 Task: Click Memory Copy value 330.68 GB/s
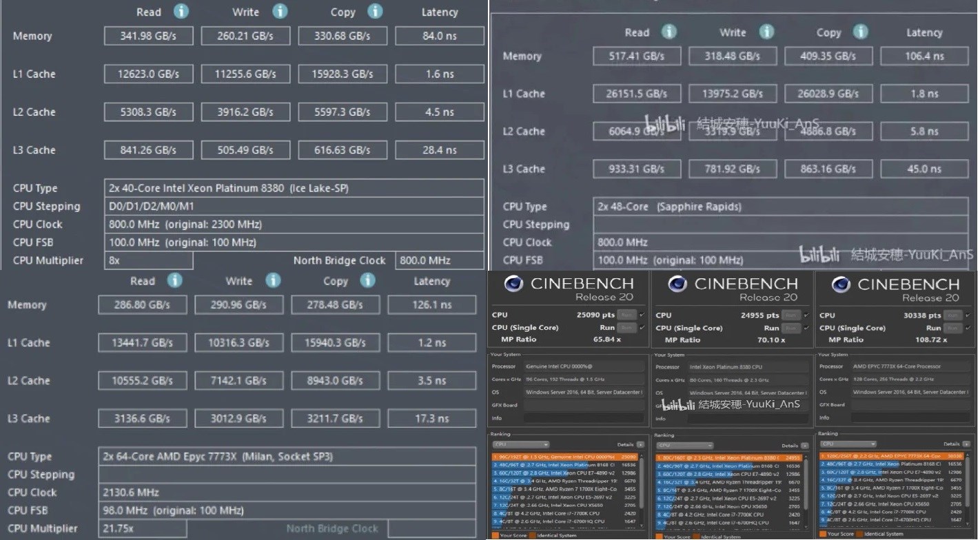pyautogui.click(x=343, y=36)
